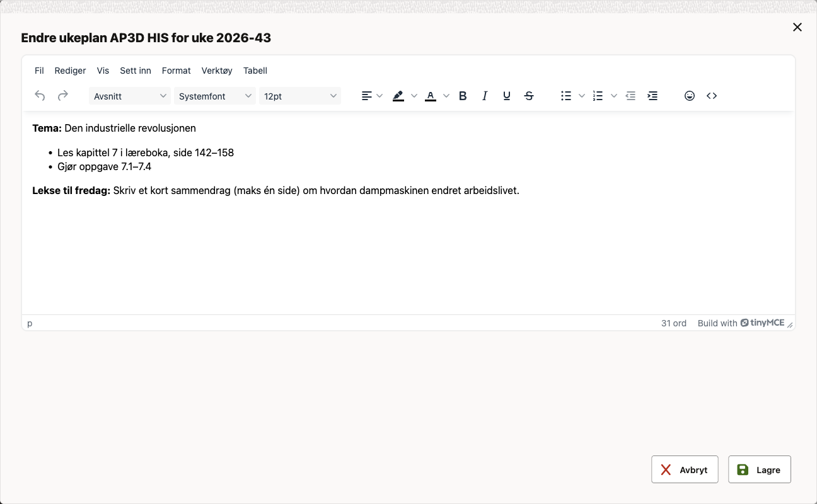Toggle strikethrough formatting
This screenshot has height=504, width=817.
coord(529,96)
